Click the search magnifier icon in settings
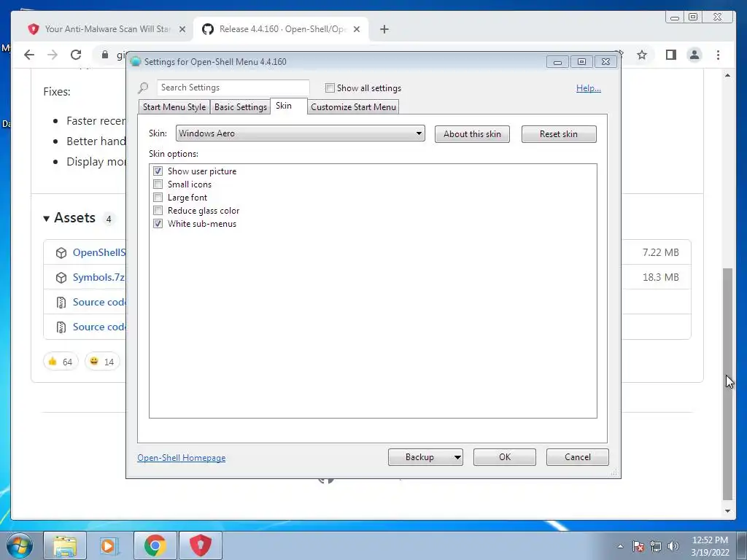This screenshot has height=560, width=747. click(x=144, y=87)
